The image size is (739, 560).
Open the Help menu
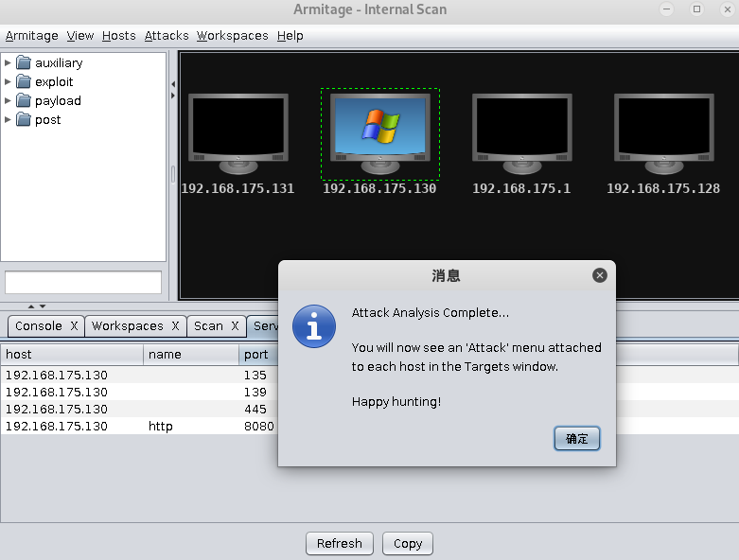pyautogui.click(x=290, y=36)
